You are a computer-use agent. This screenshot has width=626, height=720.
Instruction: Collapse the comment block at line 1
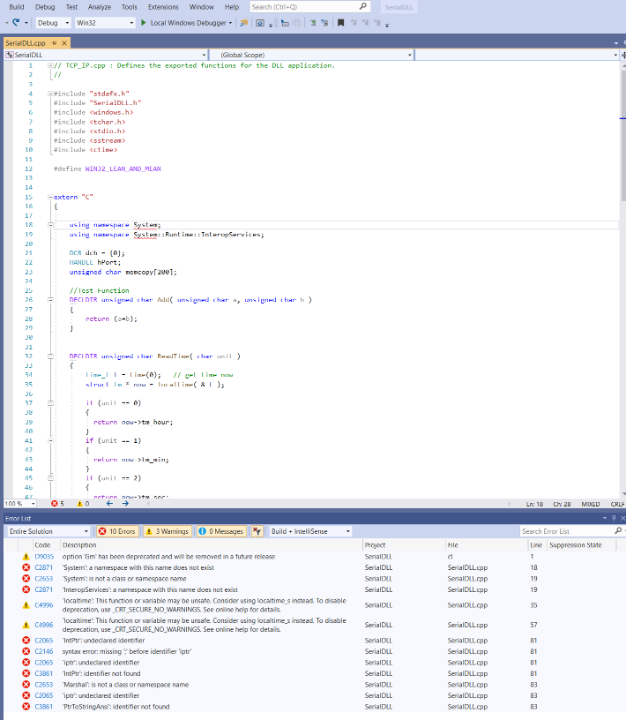click(x=50, y=66)
